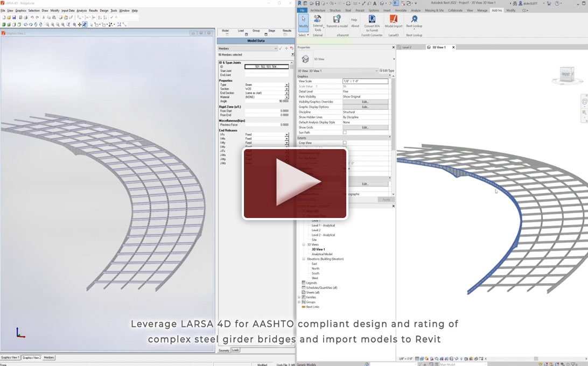Click the Revit ViewCube FRONT face
This screenshot has width=588, height=366.
tap(566, 74)
